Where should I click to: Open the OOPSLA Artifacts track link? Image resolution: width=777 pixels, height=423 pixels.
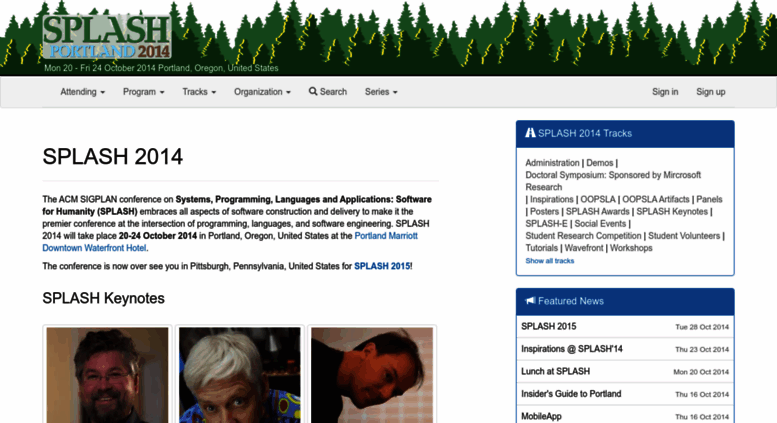pos(656,199)
